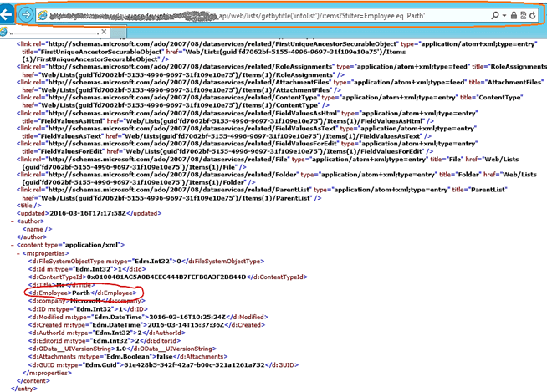Go back with the browser Back arrow

pos(7,15)
